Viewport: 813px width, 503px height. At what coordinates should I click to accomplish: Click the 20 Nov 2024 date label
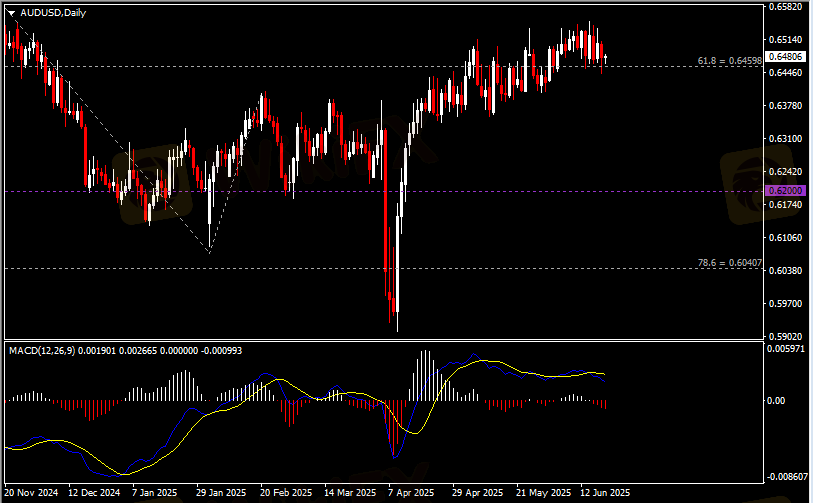[x=31, y=492]
